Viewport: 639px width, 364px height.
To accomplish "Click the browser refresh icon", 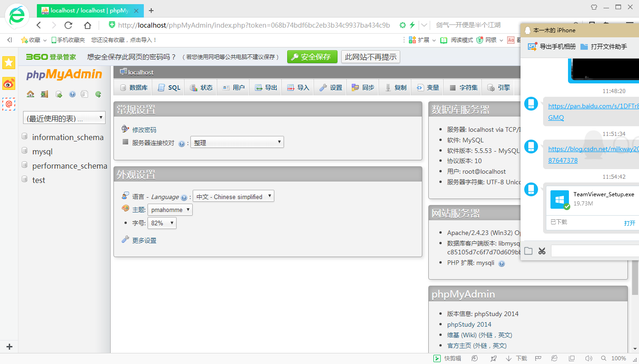I will tap(69, 25).
